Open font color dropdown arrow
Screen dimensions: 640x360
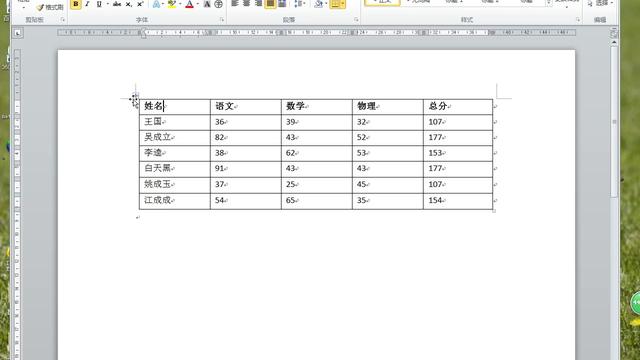(x=198, y=4)
